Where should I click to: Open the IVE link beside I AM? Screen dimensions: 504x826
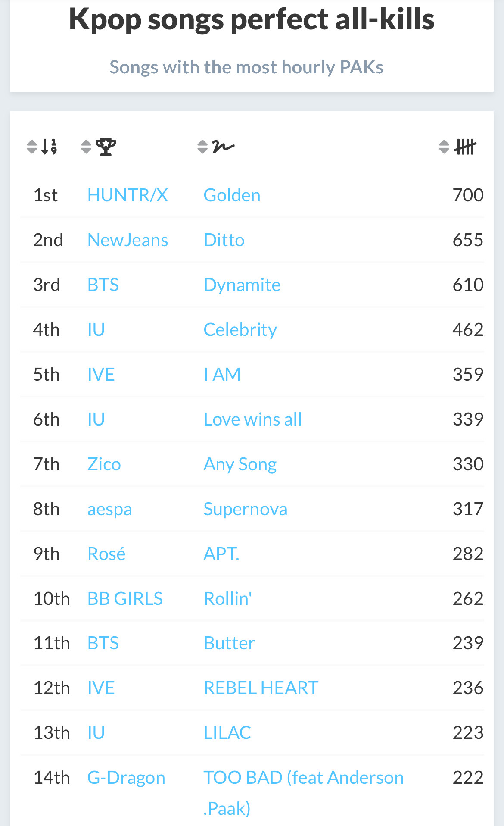pos(101,375)
